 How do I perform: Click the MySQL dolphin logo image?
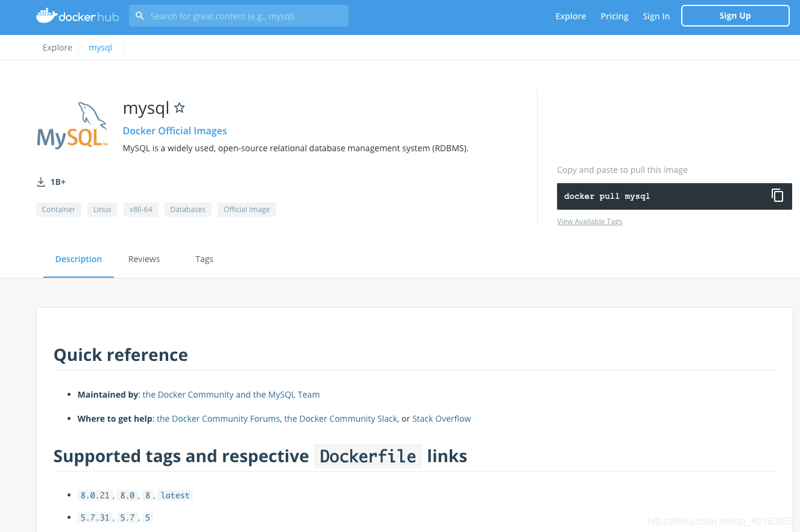72,125
